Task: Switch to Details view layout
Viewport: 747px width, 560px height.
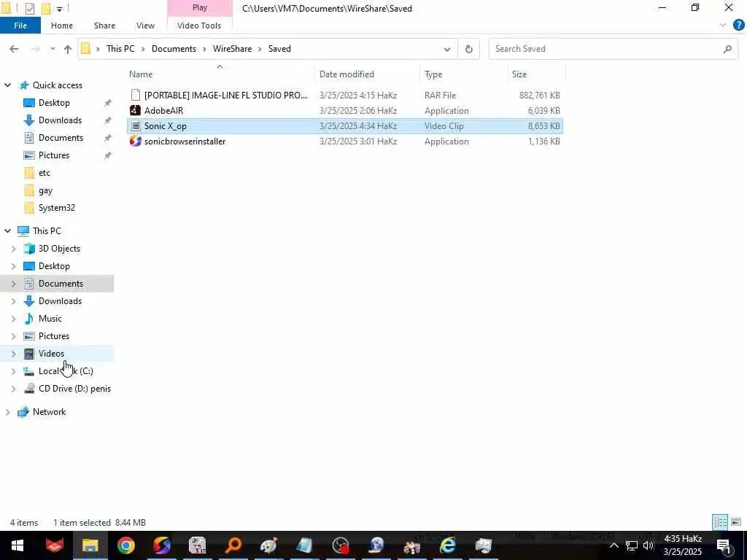Action: tap(720, 522)
